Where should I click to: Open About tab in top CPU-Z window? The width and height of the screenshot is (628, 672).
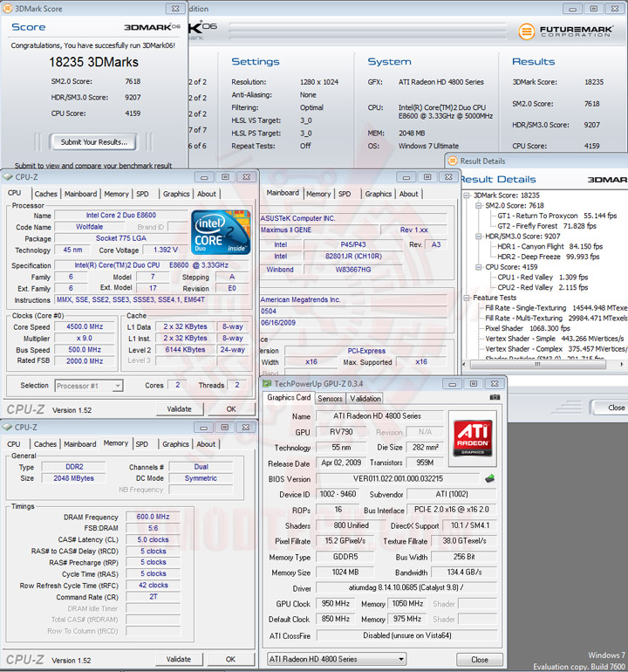207,194
